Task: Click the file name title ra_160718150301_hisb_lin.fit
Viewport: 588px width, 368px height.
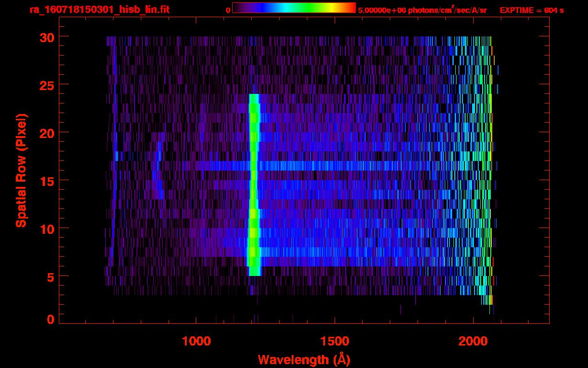Action: (99, 10)
